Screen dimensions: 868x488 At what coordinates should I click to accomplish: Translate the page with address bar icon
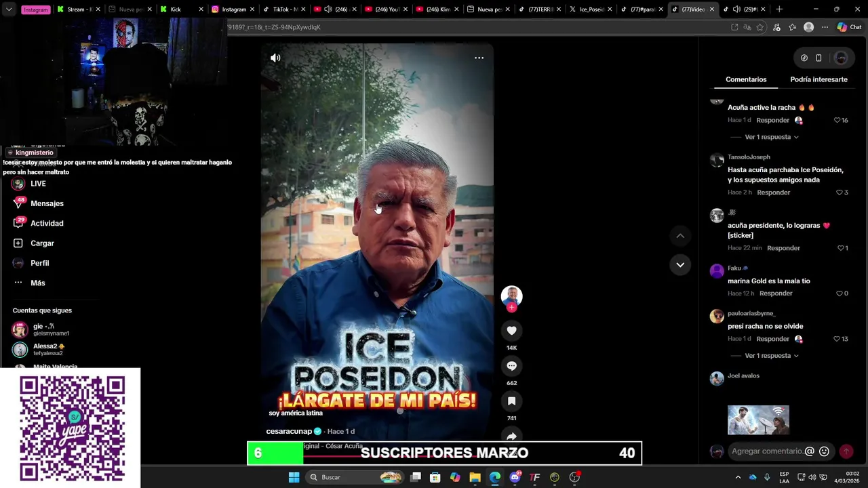747,27
